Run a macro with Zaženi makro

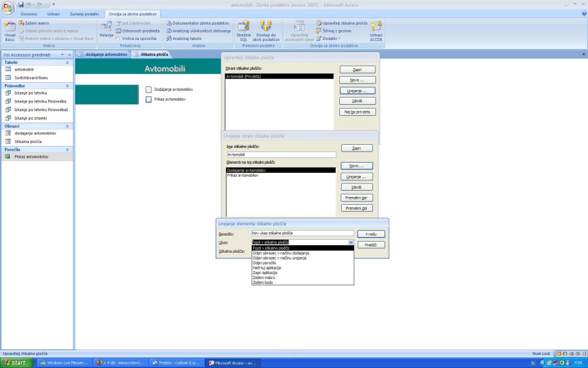tap(34, 23)
